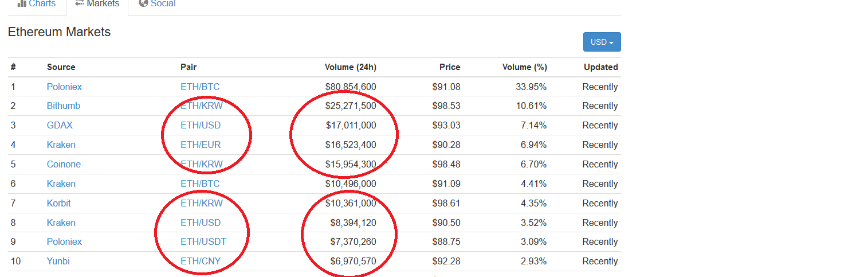This screenshot has height=277, width=868.
Task: Click the bar chart icon on Charts tab
Action: 22,3
